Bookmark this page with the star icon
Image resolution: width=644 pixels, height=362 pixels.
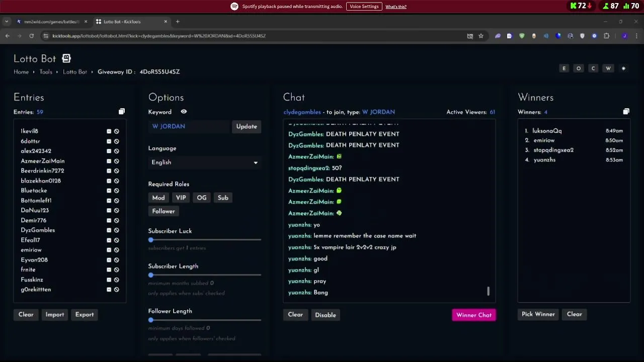481,36
